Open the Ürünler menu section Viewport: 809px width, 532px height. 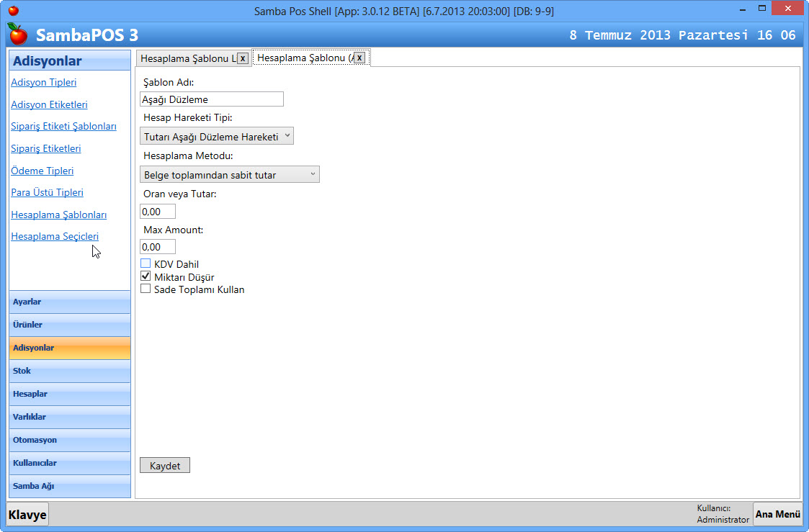70,325
